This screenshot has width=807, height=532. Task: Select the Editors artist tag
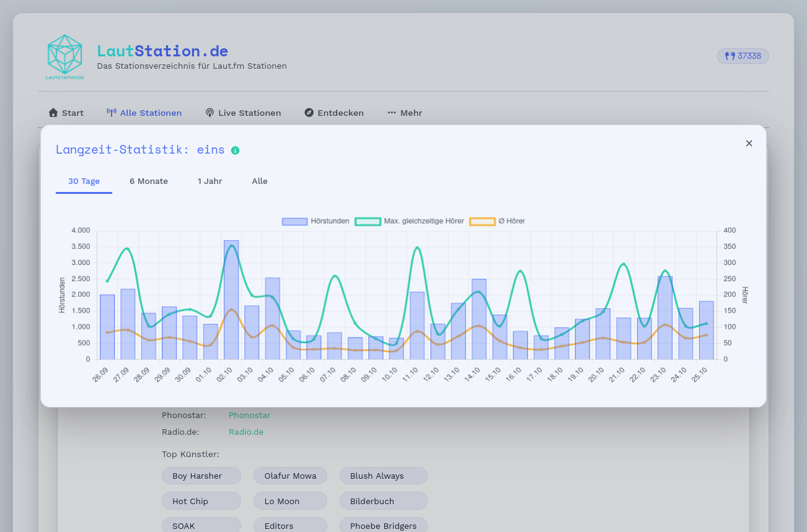(x=290, y=526)
